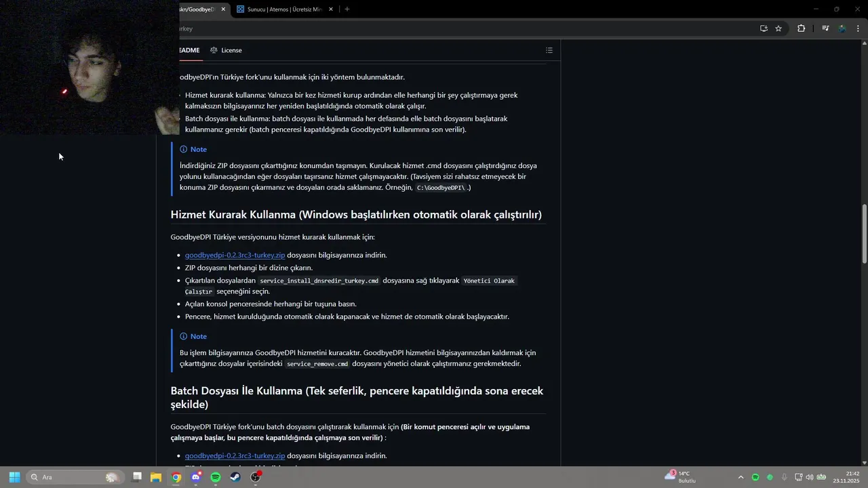Open OBS Studio from taskbar
This screenshot has height=488, width=868.
(x=256, y=477)
